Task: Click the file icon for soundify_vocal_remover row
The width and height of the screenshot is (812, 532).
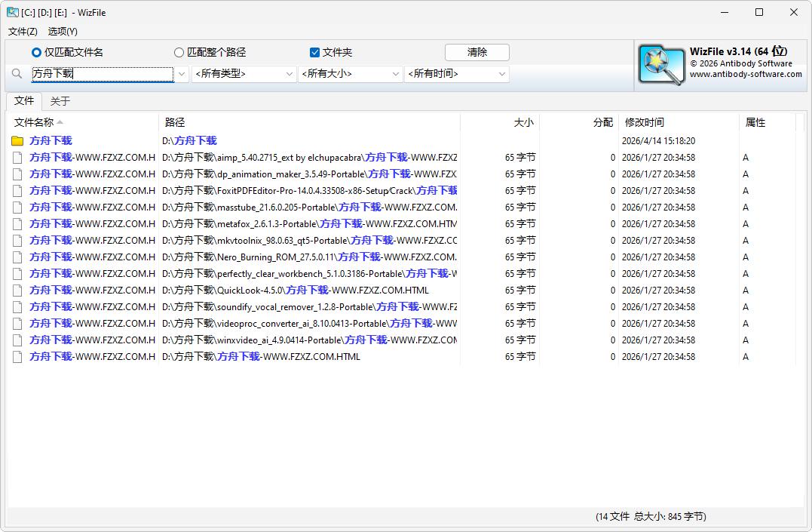Action: point(17,306)
